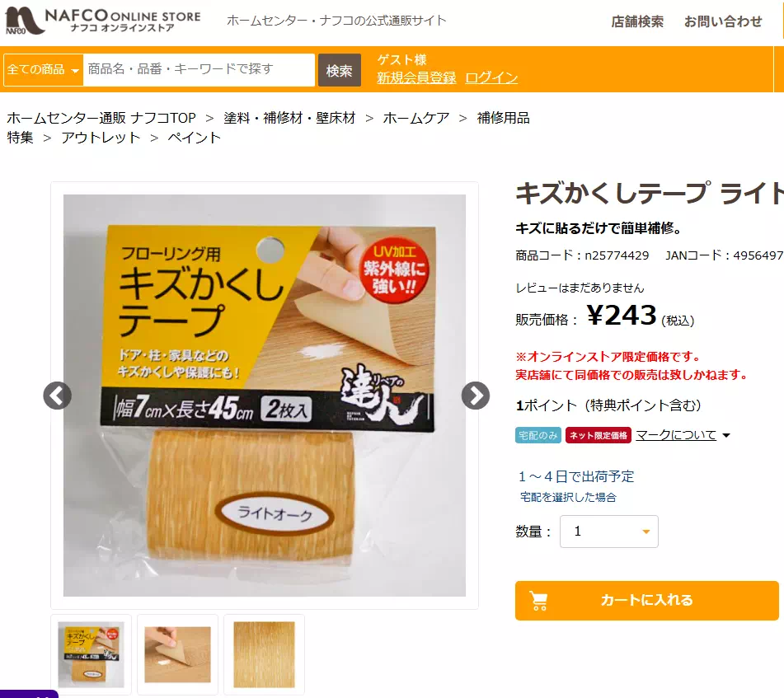This screenshot has height=698, width=784.
Task: Click the ログイン link
Action: 491,78
